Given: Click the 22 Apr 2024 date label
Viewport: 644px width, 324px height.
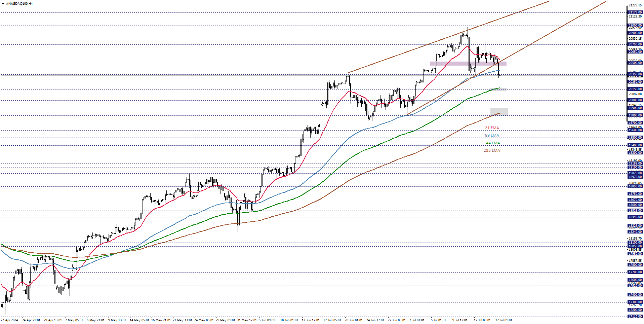Looking at the screenshot, I should (9, 320).
